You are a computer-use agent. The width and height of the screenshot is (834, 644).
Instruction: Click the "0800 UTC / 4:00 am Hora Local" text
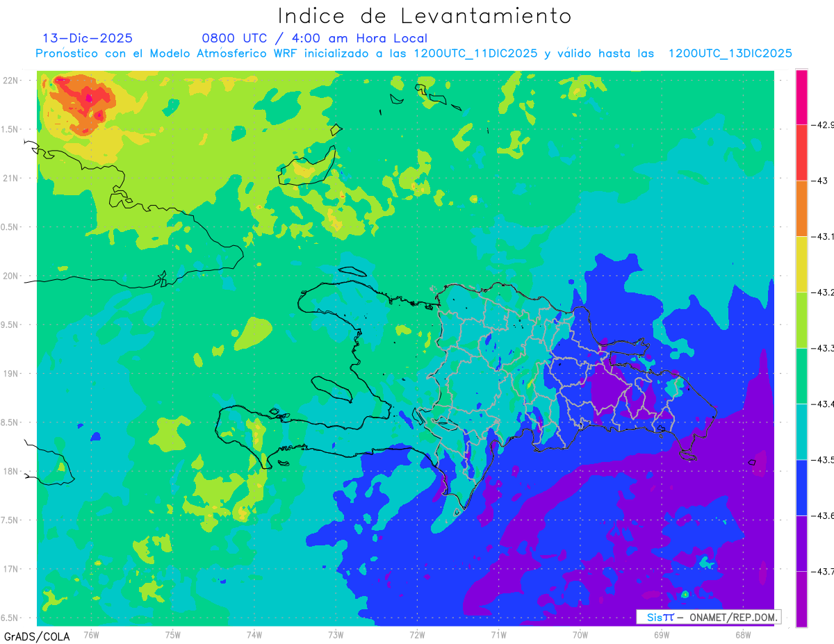tap(314, 38)
